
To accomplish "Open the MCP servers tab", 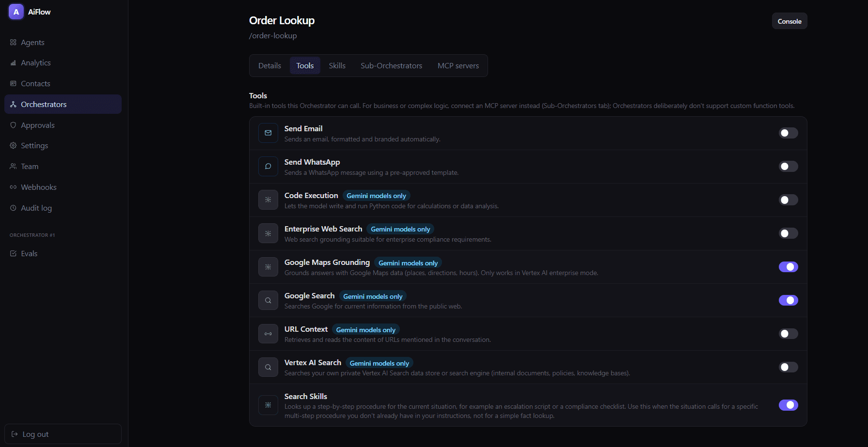I will pyautogui.click(x=458, y=65).
